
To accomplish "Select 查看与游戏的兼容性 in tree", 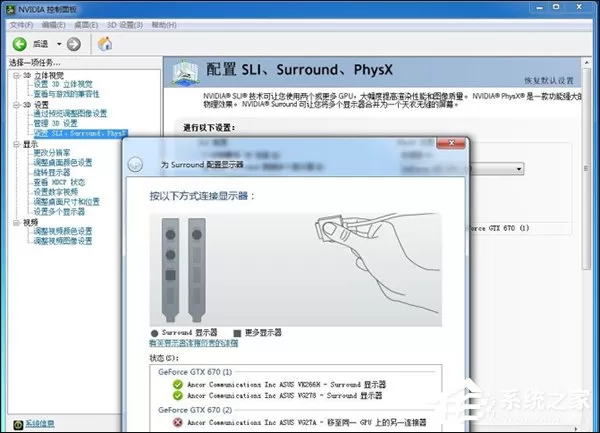I will (x=67, y=94).
